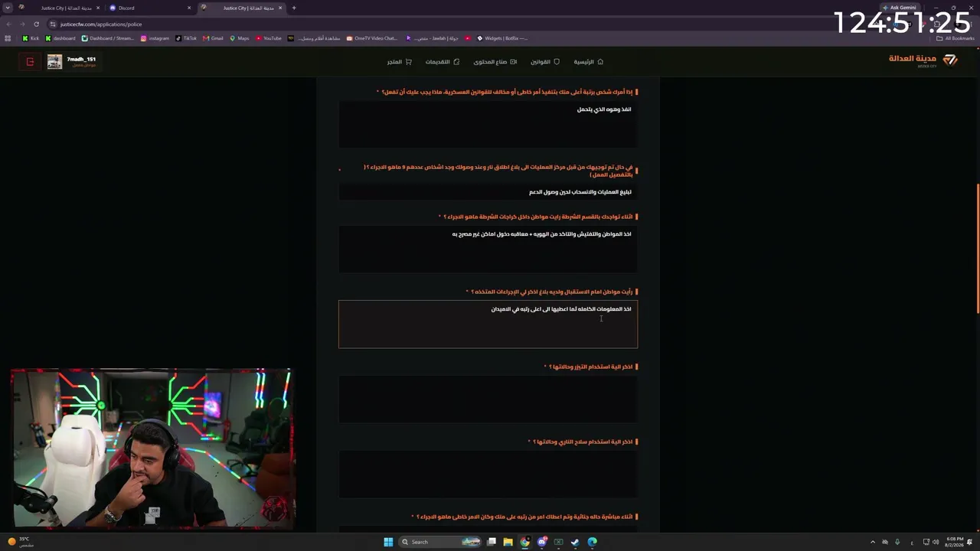980x551 pixels.
Task: Open the Jawlah bookmark
Action: (433, 38)
